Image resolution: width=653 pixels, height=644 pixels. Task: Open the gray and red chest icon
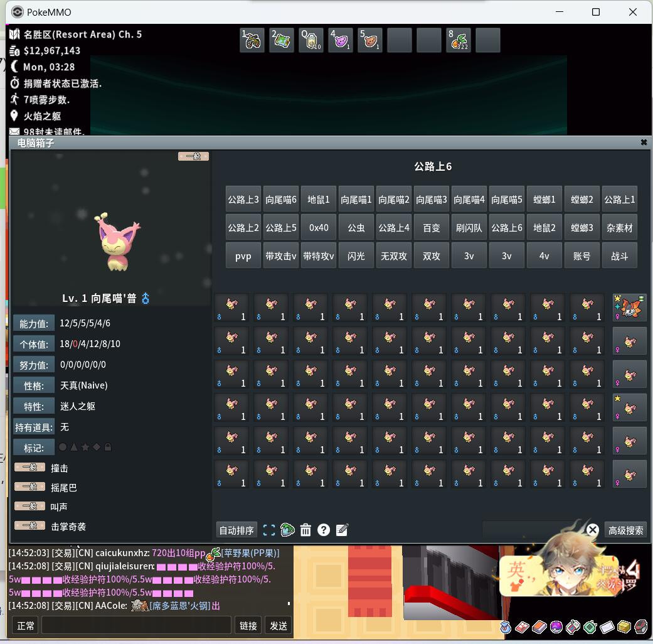coord(641,627)
